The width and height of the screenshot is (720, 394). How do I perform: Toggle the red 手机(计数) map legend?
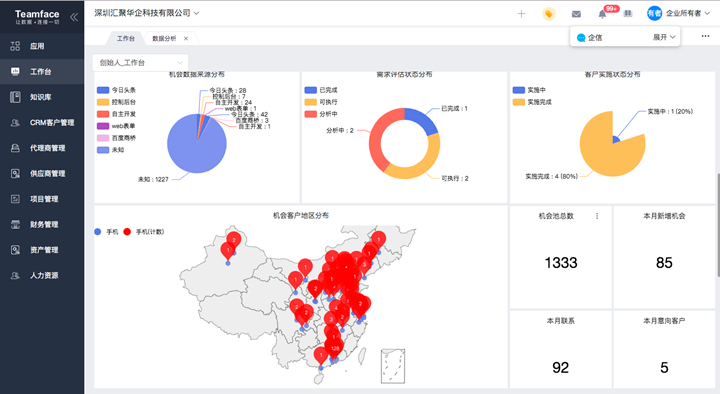(x=143, y=232)
